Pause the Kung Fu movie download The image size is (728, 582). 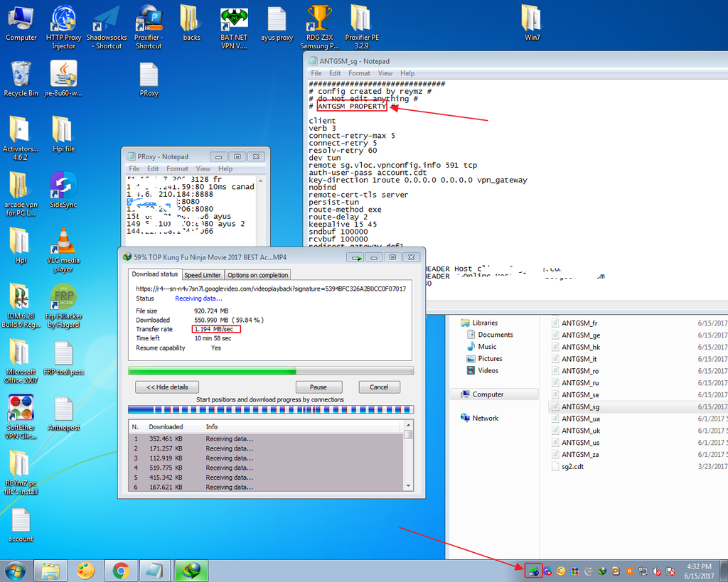point(318,387)
